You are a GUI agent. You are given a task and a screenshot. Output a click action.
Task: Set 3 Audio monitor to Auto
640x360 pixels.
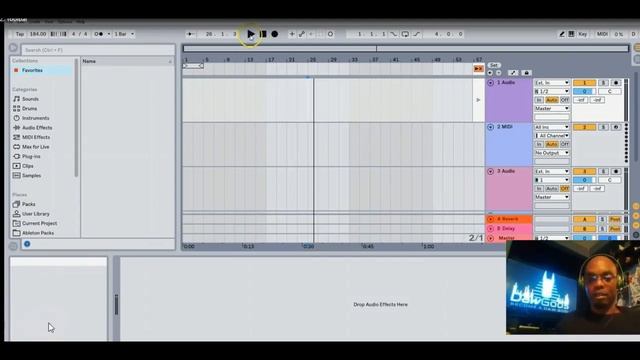pyautogui.click(x=551, y=189)
